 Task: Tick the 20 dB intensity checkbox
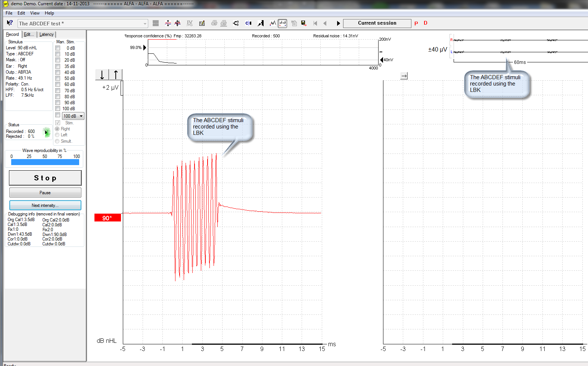(x=58, y=60)
